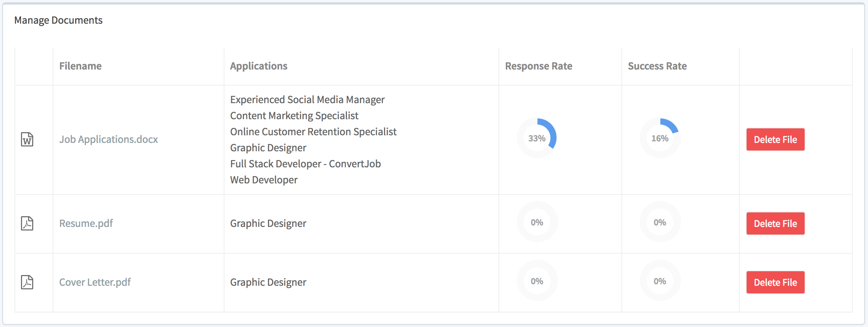Select the Web Developer application entry
This screenshot has width=868, height=327.
click(263, 180)
